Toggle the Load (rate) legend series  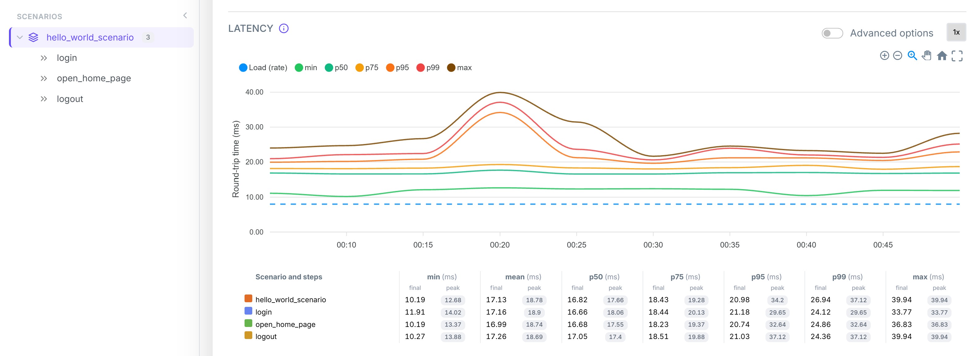(x=263, y=68)
